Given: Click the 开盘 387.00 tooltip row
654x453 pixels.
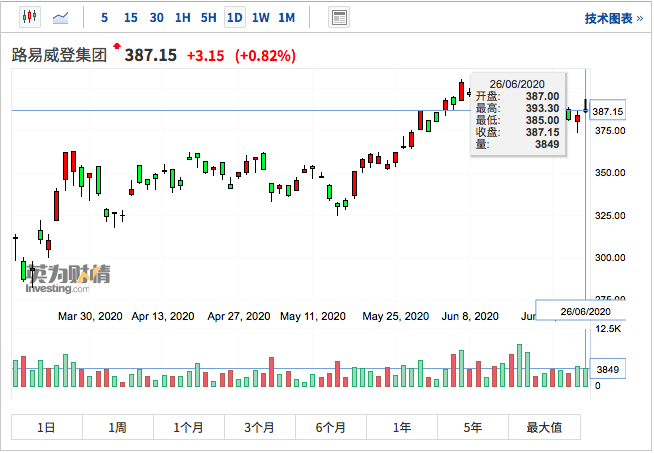Looking at the screenshot, I should point(518,96).
